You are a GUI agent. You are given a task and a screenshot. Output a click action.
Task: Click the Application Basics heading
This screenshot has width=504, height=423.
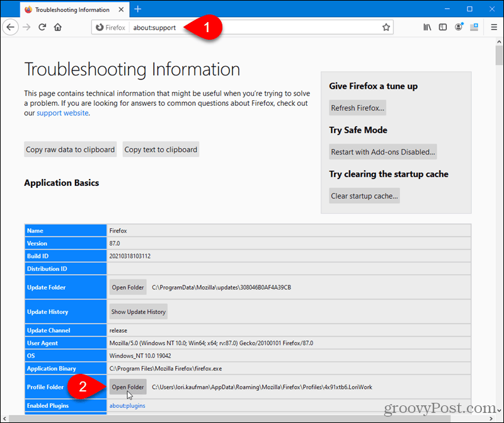click(61, 183)
